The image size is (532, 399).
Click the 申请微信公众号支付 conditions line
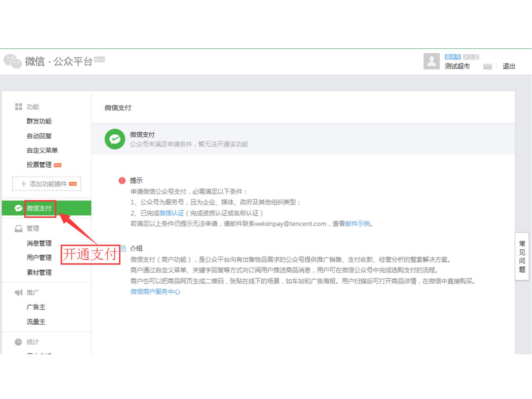click(x=189, y=191)
